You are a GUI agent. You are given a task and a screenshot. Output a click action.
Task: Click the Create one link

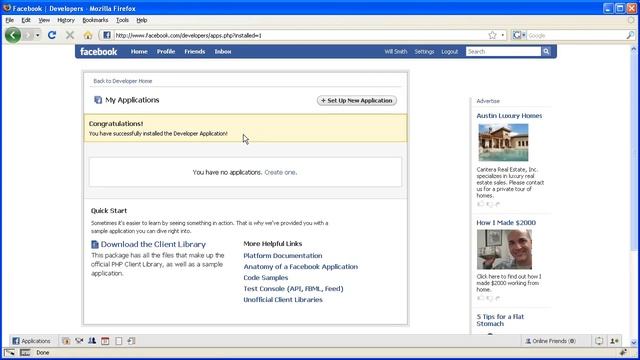click(280, 172)
